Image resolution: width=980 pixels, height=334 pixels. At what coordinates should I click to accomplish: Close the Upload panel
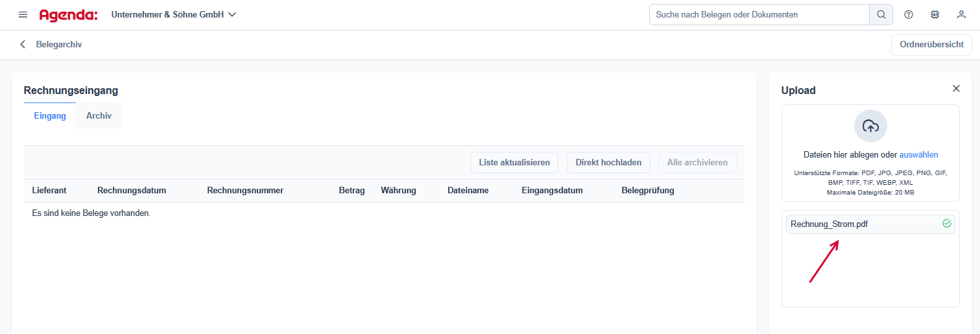(955, 89)
